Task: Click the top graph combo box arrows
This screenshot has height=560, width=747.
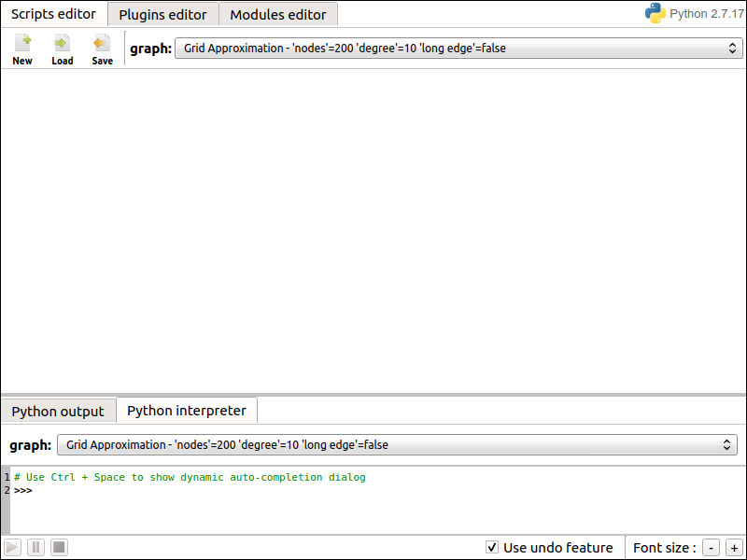Action: coord(732,49)
